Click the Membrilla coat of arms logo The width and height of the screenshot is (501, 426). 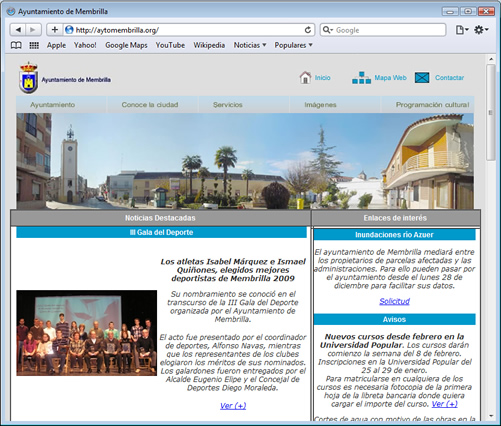29,78
